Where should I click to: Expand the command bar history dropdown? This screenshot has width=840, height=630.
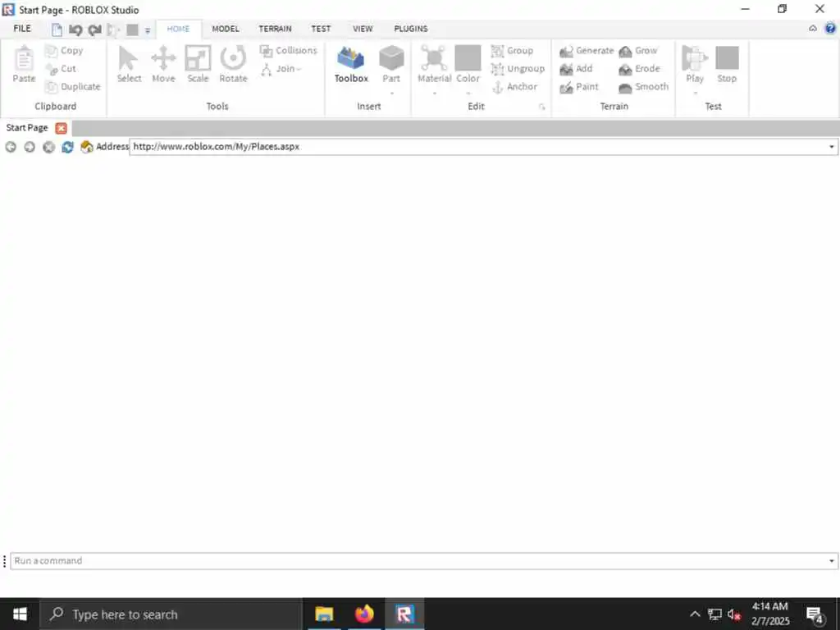click(x=832, y=561)
